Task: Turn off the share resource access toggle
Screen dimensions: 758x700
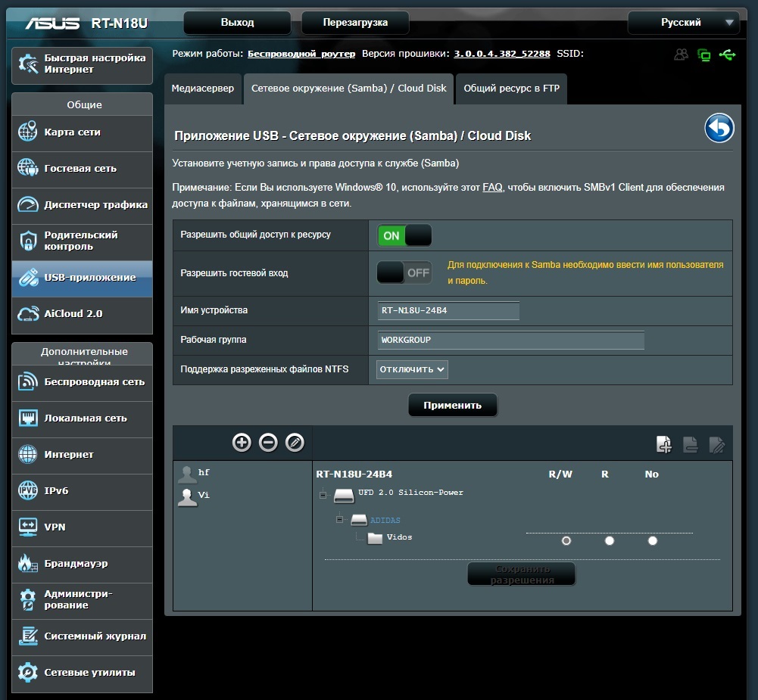Action: 404,235
